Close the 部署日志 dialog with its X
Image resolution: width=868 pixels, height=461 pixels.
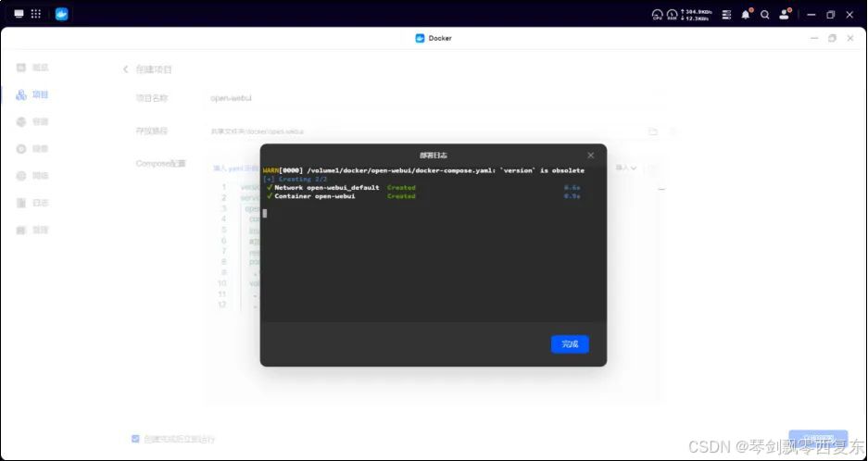[x=591, y=156]
